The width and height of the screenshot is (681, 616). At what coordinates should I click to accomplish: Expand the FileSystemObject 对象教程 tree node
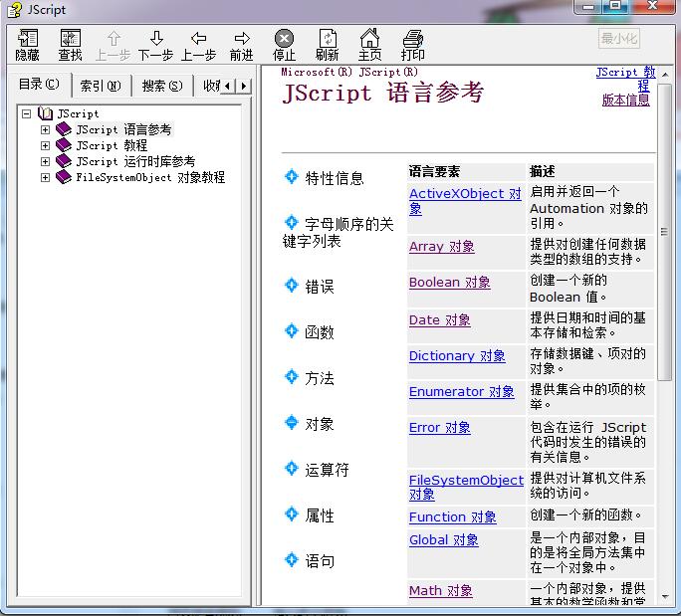pos(45,177)
